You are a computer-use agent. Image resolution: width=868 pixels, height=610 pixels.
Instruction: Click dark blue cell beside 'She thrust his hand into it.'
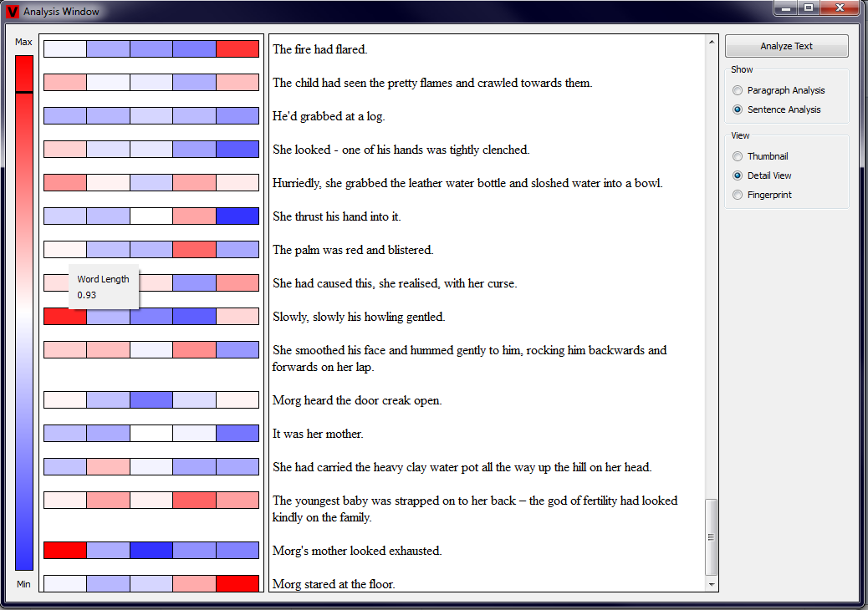(x=237, y=216)
